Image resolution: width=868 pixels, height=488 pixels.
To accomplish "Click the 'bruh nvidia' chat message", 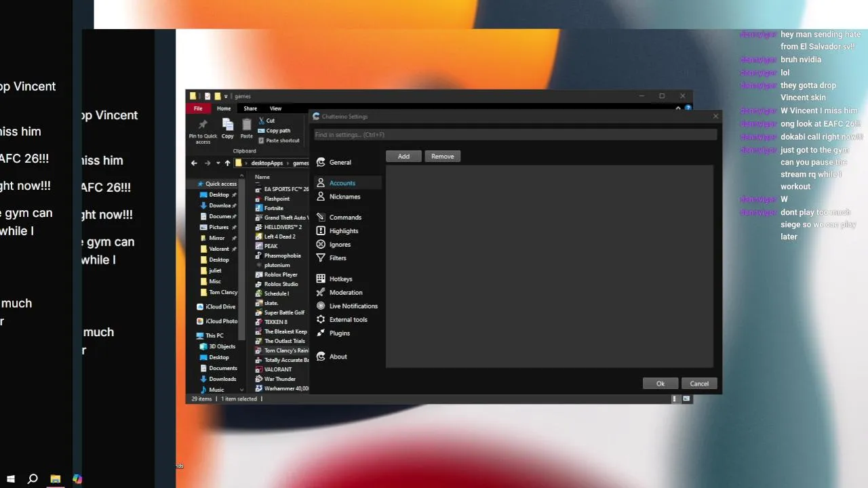I will 801,60.
